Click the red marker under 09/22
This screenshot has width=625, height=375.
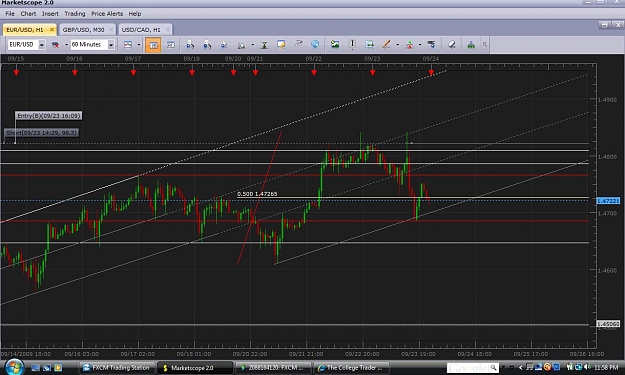314,73
